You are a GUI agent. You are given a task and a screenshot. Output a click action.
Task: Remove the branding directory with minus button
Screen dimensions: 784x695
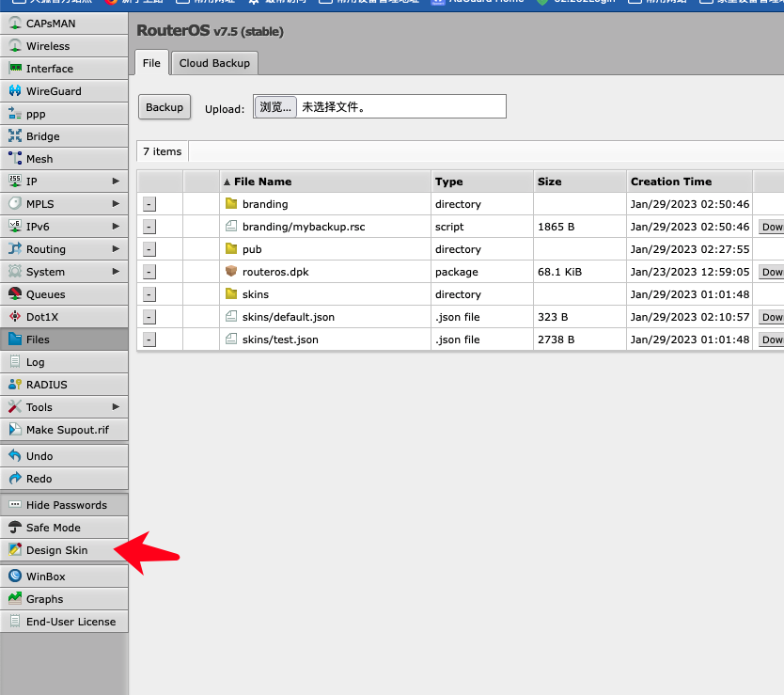[x=149, y=204]
